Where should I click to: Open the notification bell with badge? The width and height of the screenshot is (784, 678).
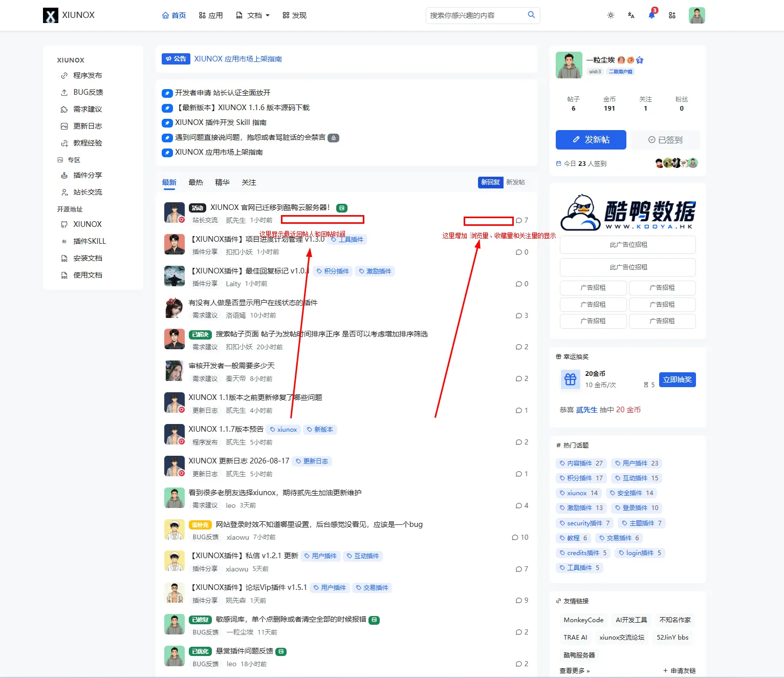coord(651,15)
